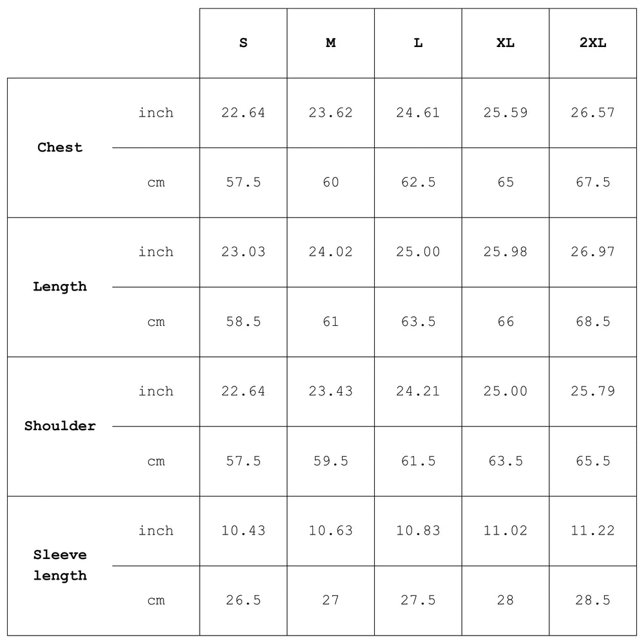Select the Length row label
Viewport: 644px width, 644px height.
coord(60,287)
